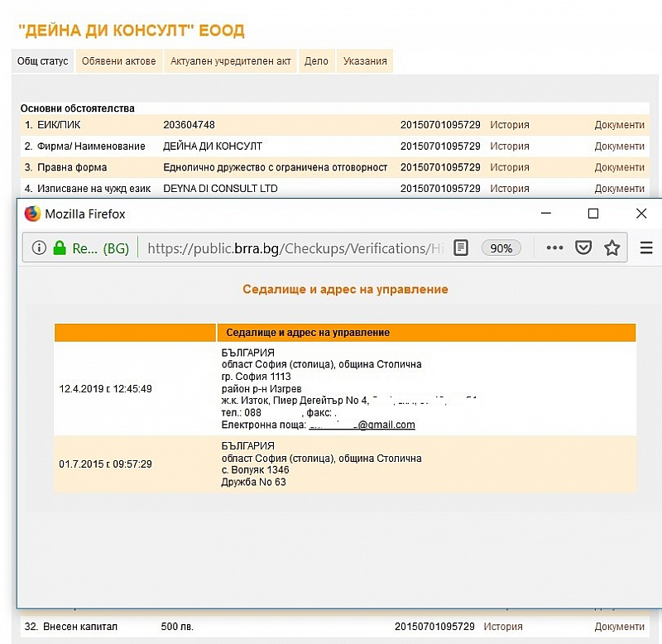Image resolution: width=662 pixels, height=644 pixels.
Task: Open История link for Правна форма row
Action: [x=510, y=167]
